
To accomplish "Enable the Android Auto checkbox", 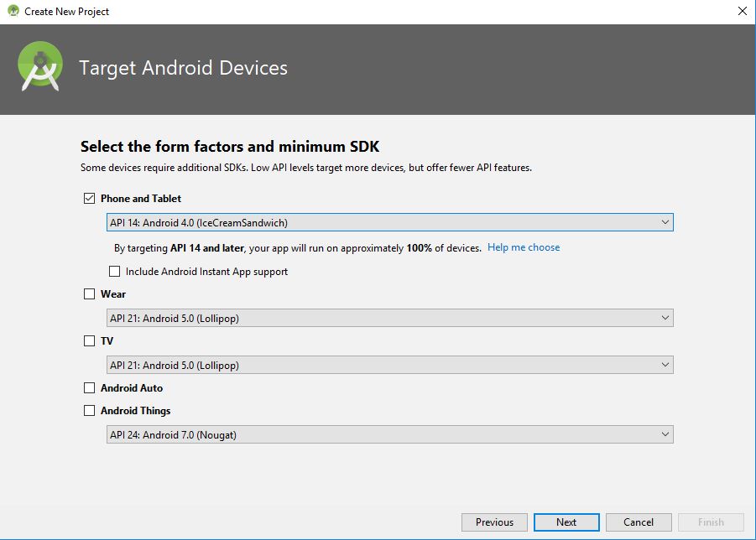I will tap(89, 387).
